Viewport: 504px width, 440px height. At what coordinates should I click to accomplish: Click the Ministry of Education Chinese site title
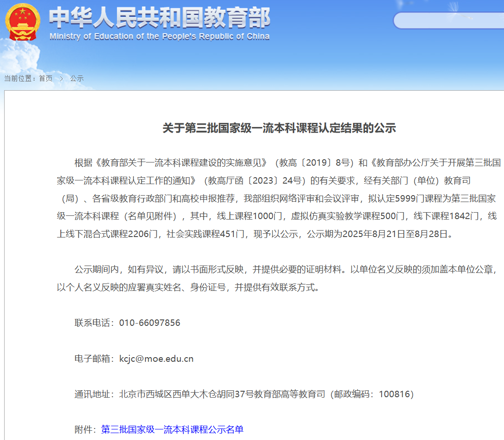(160, 17)
